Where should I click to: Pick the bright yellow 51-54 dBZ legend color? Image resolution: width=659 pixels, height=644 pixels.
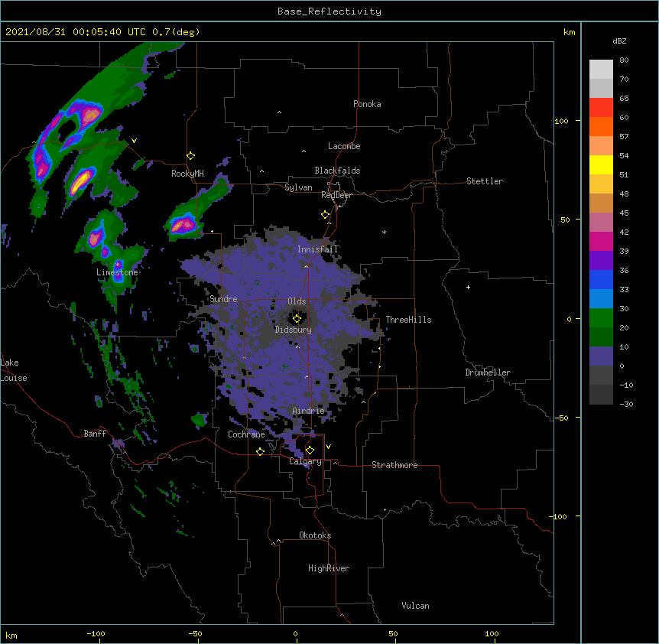click(601, 164)
